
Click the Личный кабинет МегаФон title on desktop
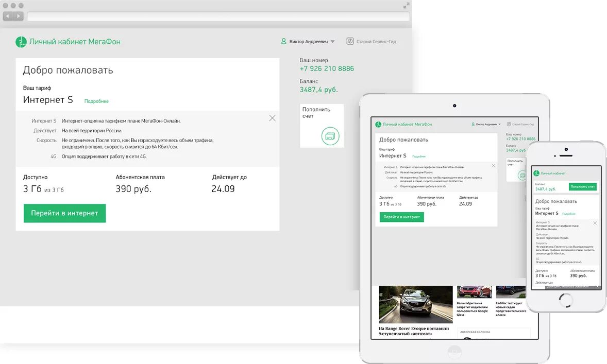[x=75, y=42]
